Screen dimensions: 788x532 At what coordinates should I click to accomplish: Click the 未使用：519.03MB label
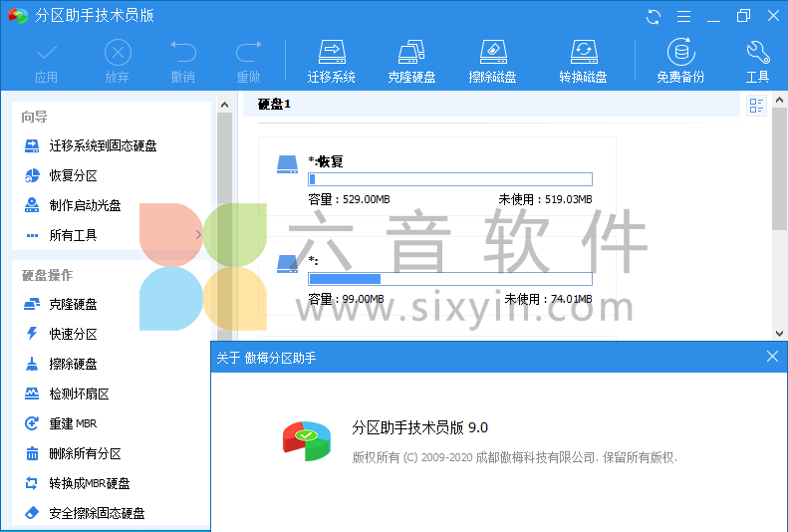[545, 199]
